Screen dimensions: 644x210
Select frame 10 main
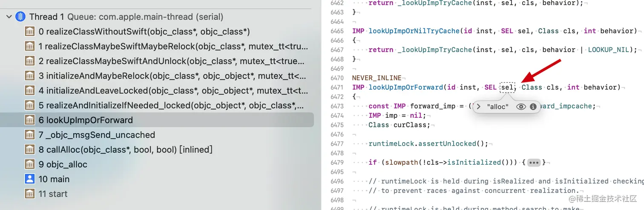click(54, 179)
